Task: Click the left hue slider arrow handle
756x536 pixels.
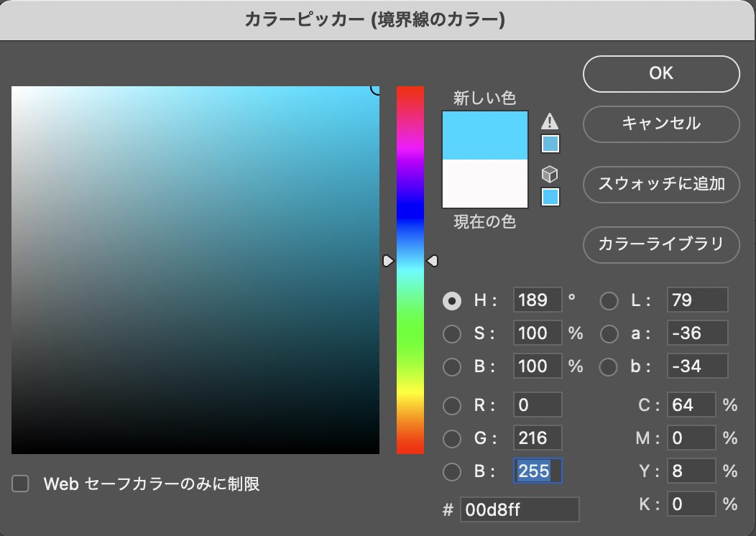Action: point(388,261)
